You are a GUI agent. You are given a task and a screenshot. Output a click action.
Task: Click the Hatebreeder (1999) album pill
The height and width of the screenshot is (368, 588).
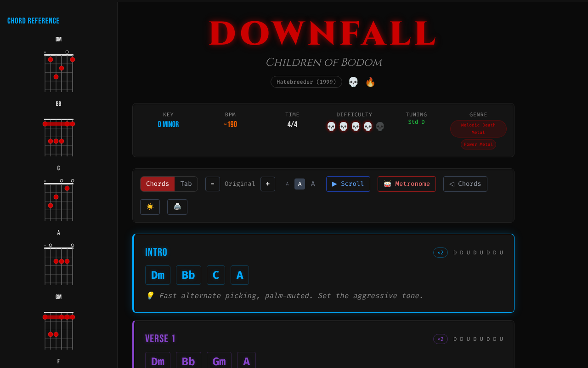click(x=306, y=81)
